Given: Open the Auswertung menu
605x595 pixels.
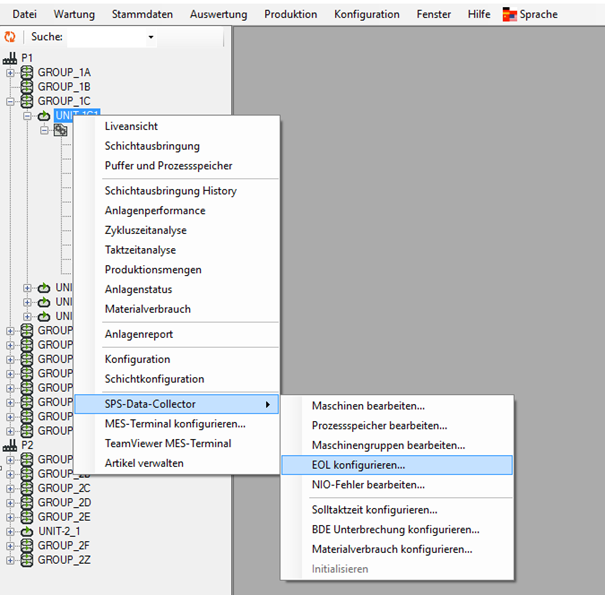Looking at the screenshot, I should (x=218, y=15).
